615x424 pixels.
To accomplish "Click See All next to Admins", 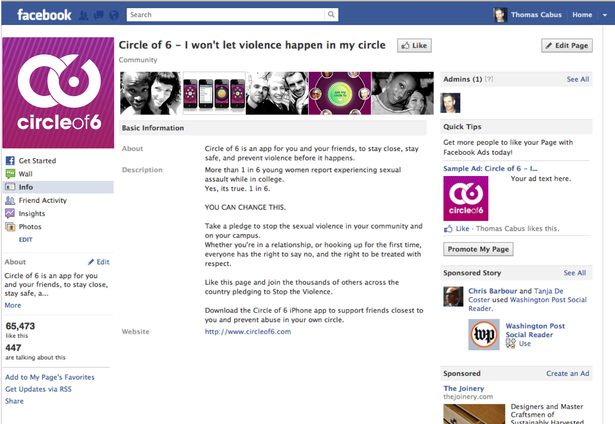I will click(x=578, y=79).
